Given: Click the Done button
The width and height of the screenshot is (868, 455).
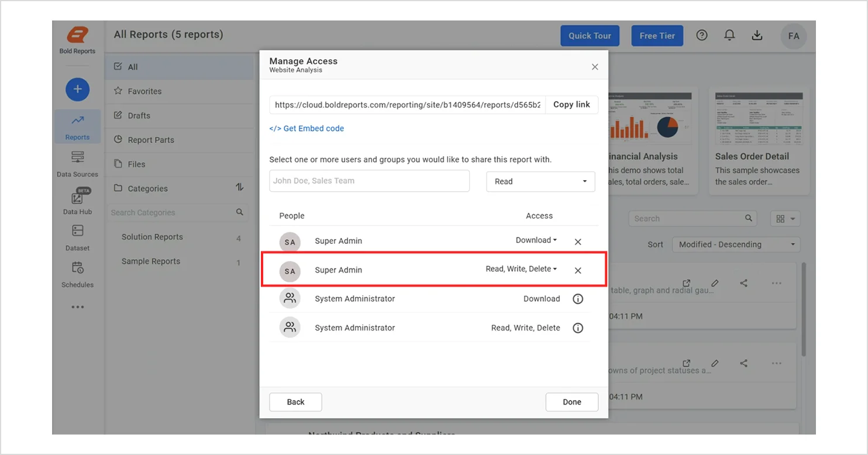Looking at the screenshot, I should (x=571, y=402).
